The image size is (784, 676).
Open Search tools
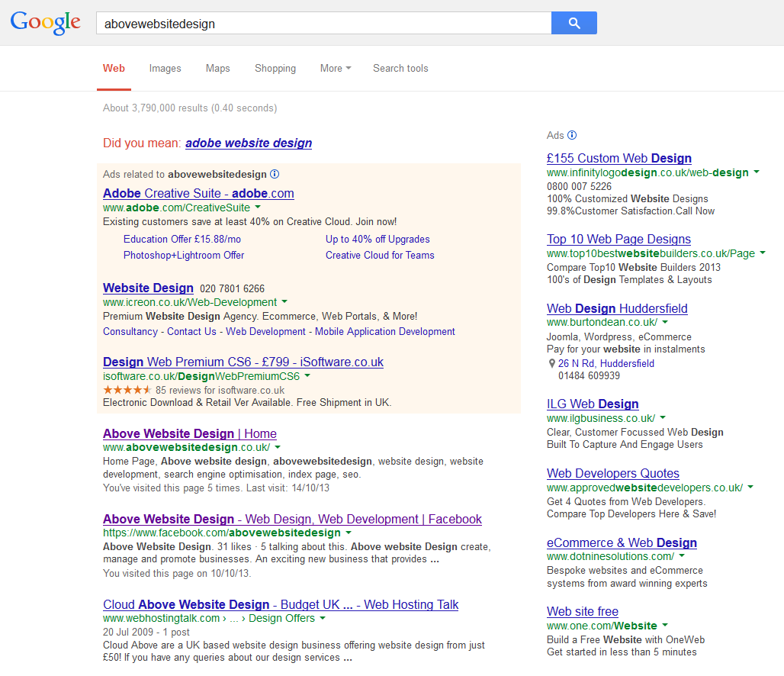[400, 69]
